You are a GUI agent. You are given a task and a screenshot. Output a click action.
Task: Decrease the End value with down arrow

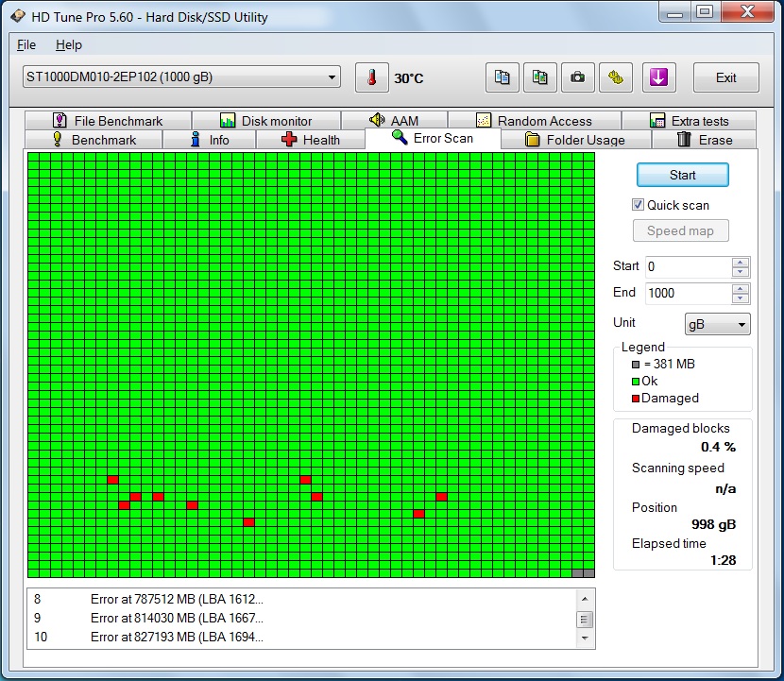pos(741,298)
